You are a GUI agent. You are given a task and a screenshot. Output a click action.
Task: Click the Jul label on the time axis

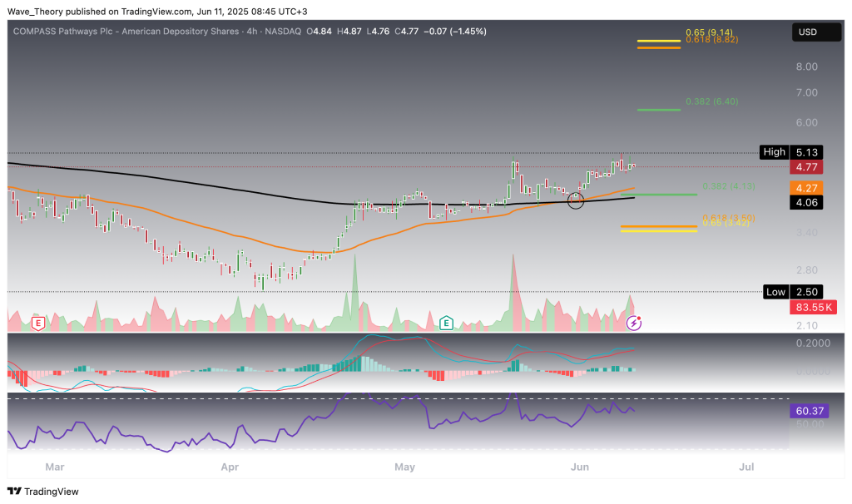(x=746, y=467)
